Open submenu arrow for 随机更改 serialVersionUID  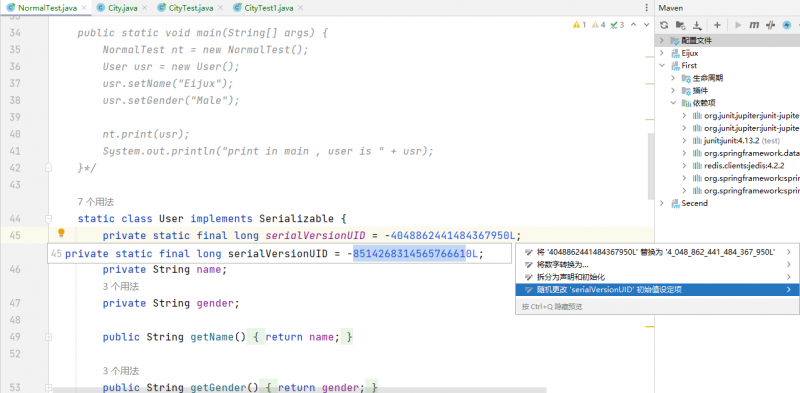coord(789,289)
